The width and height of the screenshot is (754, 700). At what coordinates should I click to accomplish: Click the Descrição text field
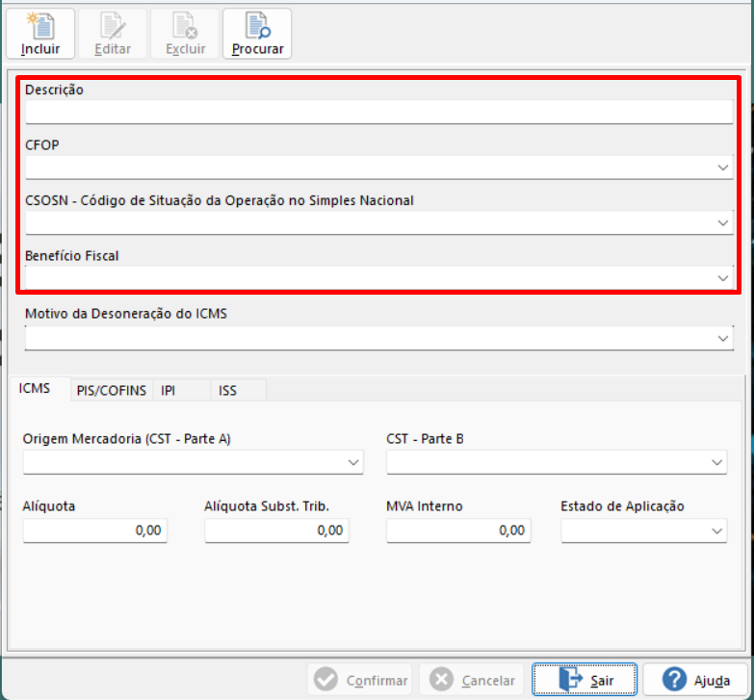378,112
